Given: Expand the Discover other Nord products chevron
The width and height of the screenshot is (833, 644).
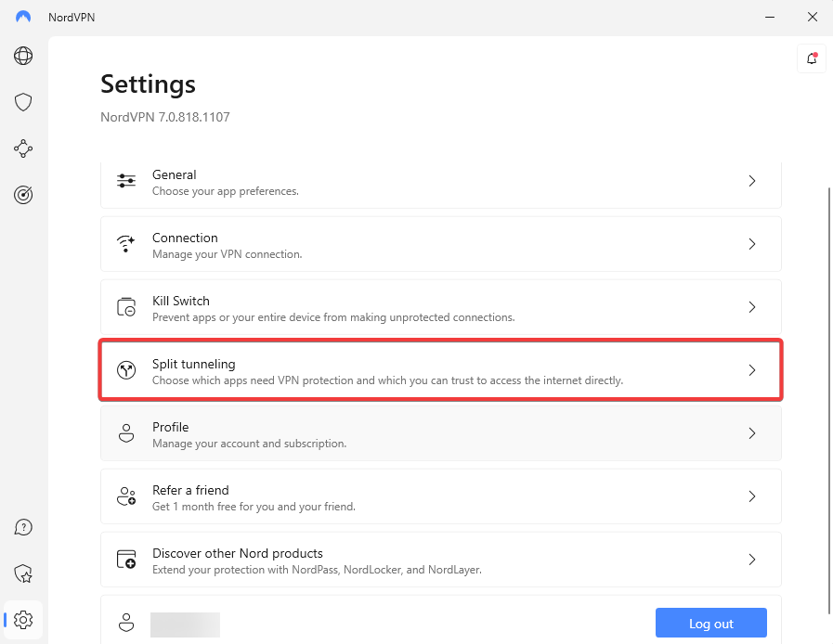Looking at the screenshot, I should [752, 560].
